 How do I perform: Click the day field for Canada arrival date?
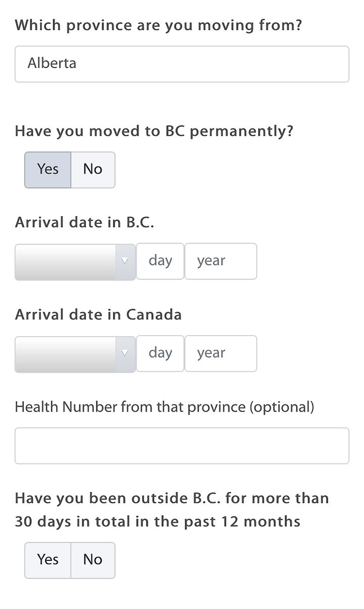[x=160, y=353]
